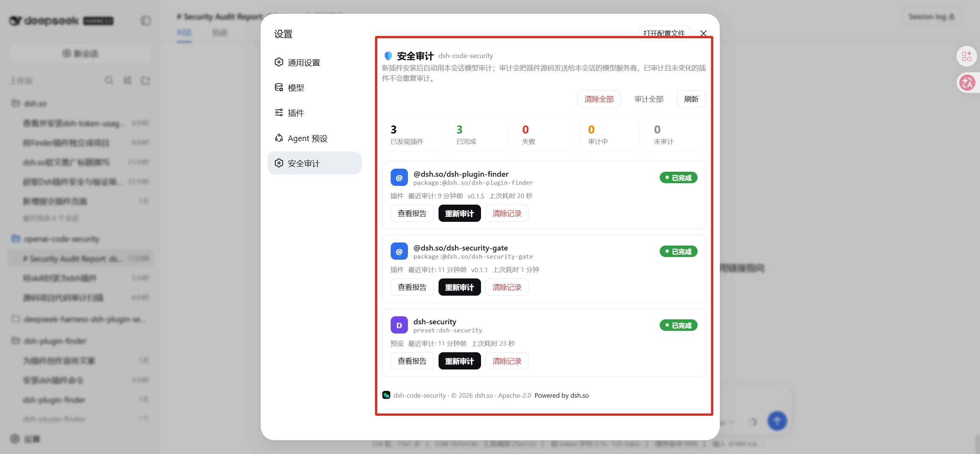This screenshot has width=980, height=454.
Task: Click the deepseek whale logo
Action: pyautogui.click(x=15, y=21)
